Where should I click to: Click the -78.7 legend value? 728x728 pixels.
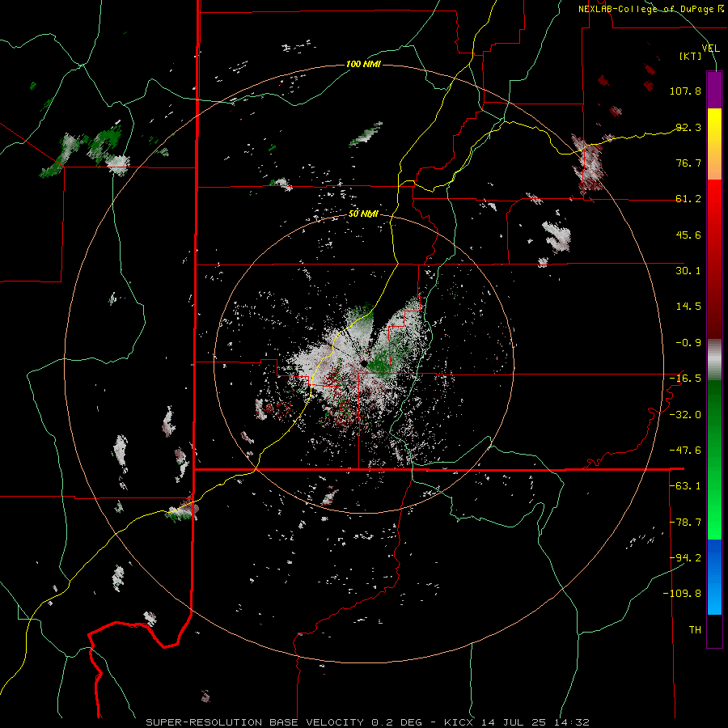pyautogui.click(x=685, y=523)
